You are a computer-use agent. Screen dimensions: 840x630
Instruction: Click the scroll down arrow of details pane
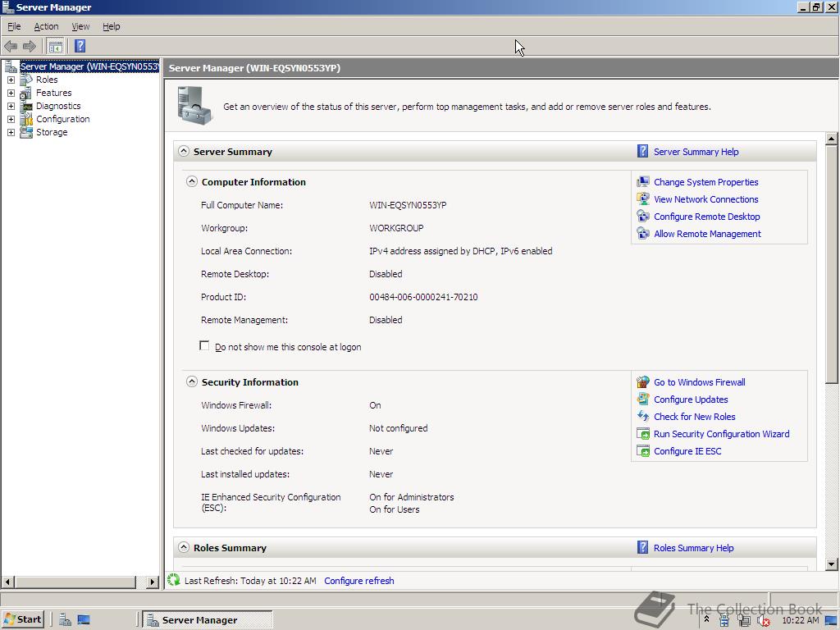tap(831, 564)
